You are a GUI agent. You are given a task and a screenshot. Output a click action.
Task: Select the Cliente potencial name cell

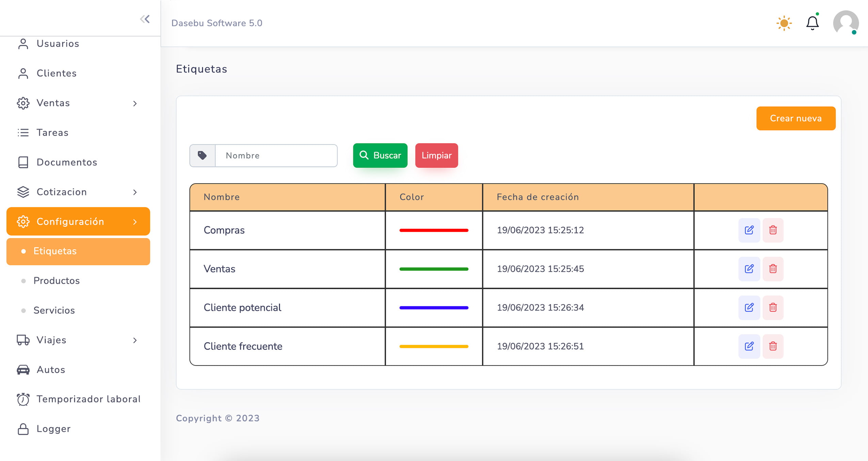click(288, 308)
